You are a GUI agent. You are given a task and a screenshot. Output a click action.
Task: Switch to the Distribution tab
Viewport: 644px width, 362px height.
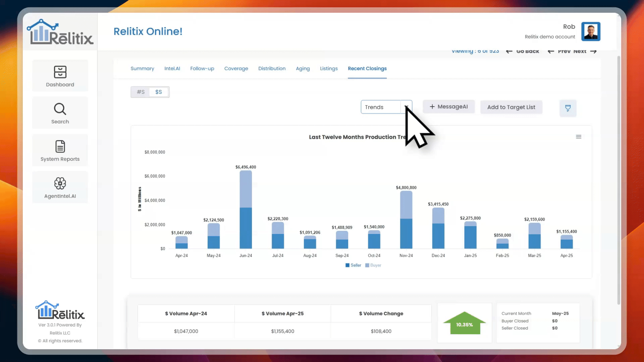point(272,68)
